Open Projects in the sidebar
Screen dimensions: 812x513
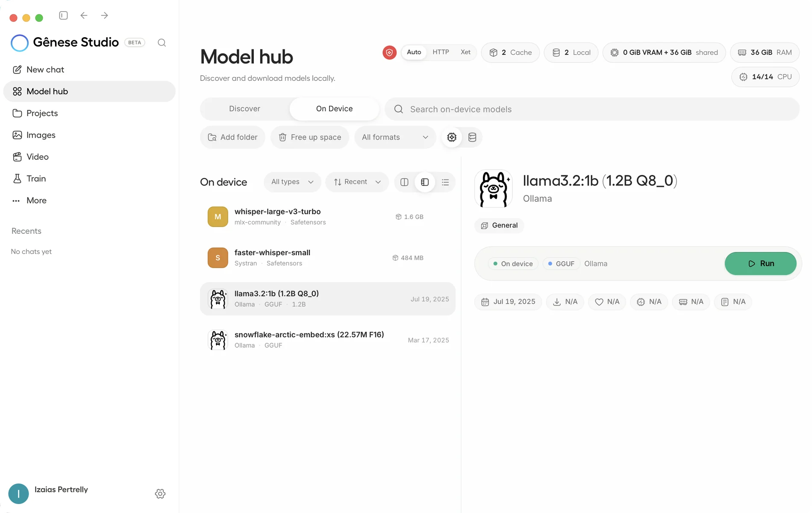pos(89,113)
